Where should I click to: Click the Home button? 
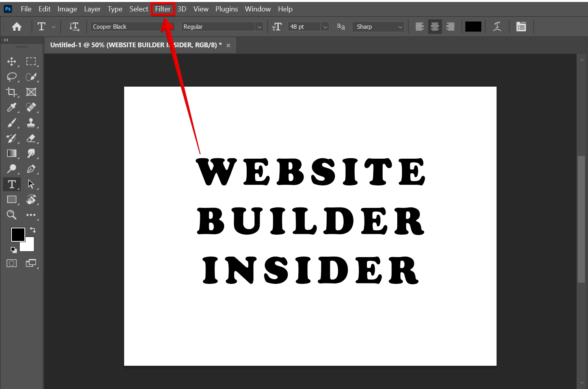[x=17, y=26]
